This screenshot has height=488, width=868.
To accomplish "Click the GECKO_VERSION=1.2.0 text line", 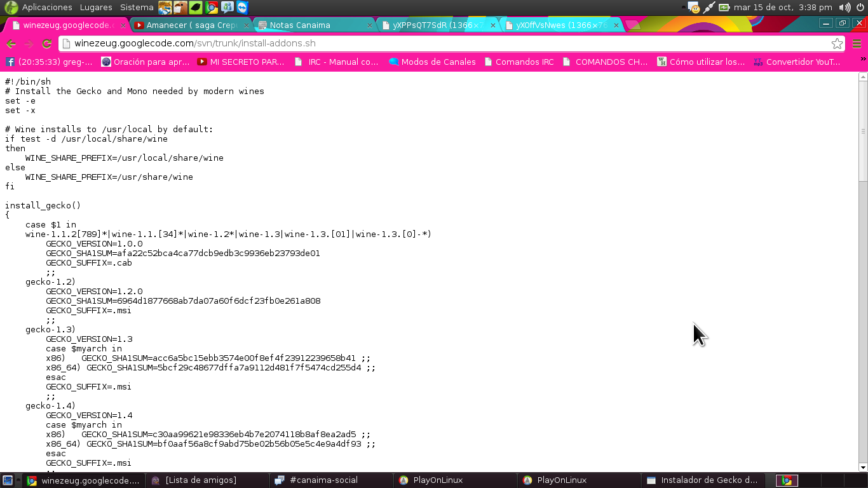I will [x=94, y=292].
